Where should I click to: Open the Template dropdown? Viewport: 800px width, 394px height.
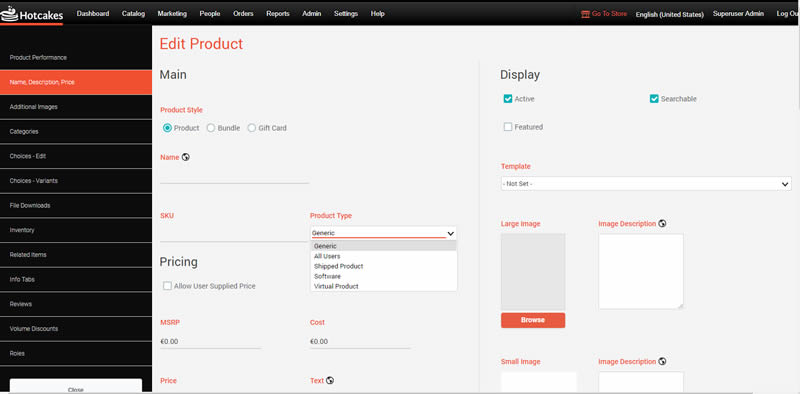coord(646,184)
